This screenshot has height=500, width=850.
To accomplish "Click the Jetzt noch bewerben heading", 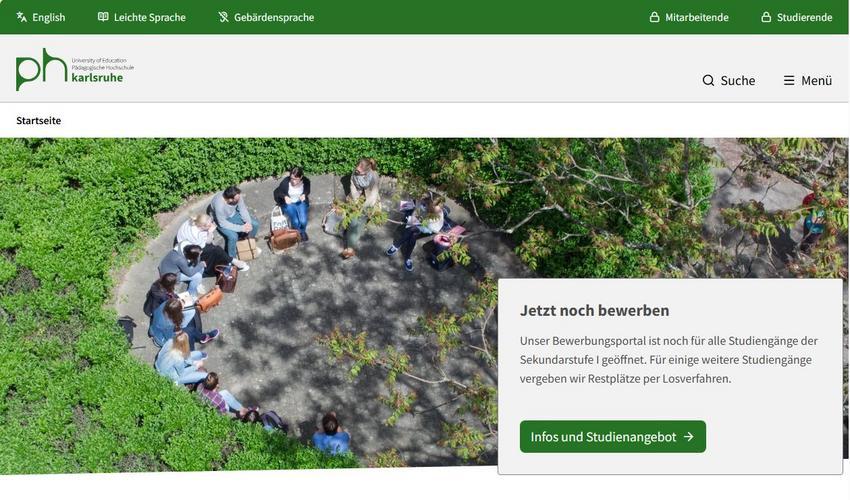I will pos(594,310).
